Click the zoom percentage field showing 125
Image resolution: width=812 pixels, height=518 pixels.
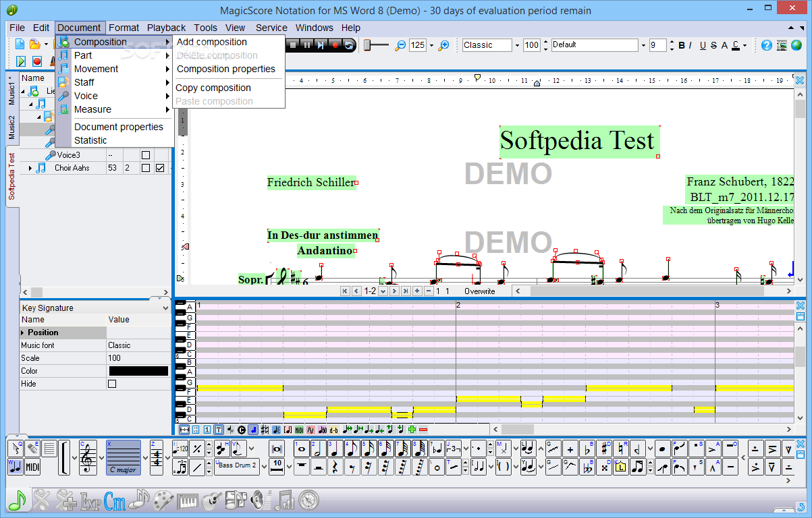418,45
